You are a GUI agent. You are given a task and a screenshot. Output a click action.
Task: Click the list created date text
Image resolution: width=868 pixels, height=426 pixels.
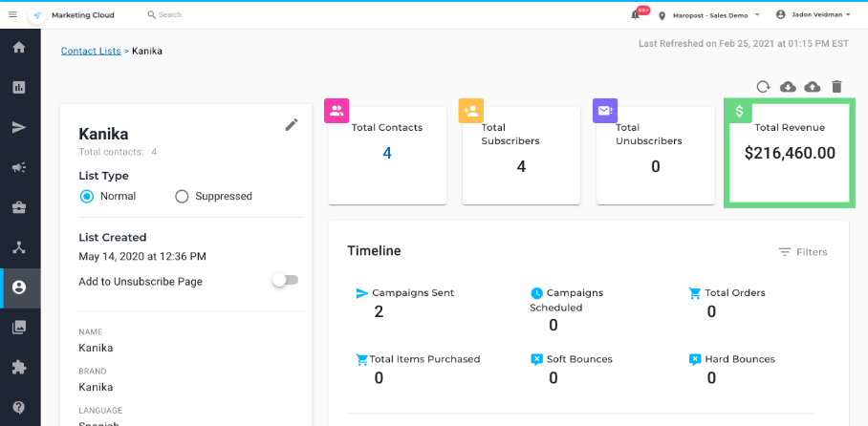click(x=142, y=257)
